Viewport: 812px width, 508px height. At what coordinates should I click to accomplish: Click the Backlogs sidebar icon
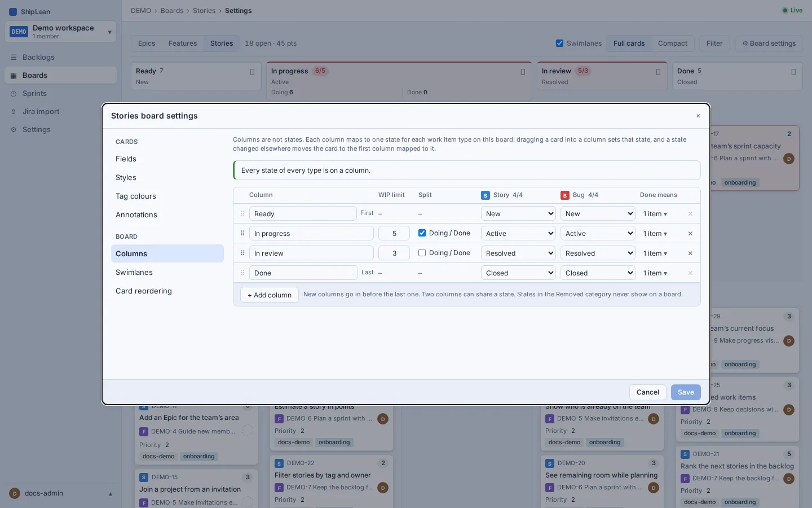pos(14,58)
